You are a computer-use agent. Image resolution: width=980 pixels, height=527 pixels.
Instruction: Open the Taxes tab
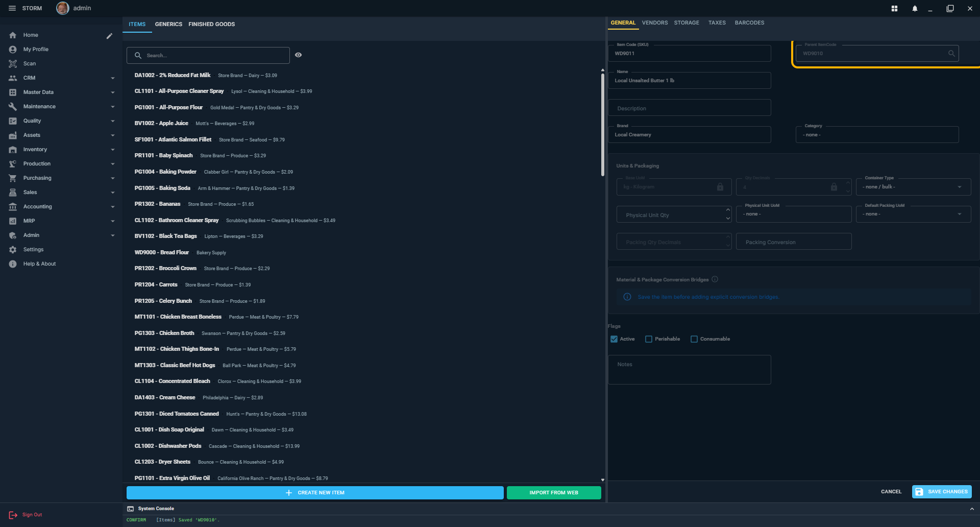point(717,23)
